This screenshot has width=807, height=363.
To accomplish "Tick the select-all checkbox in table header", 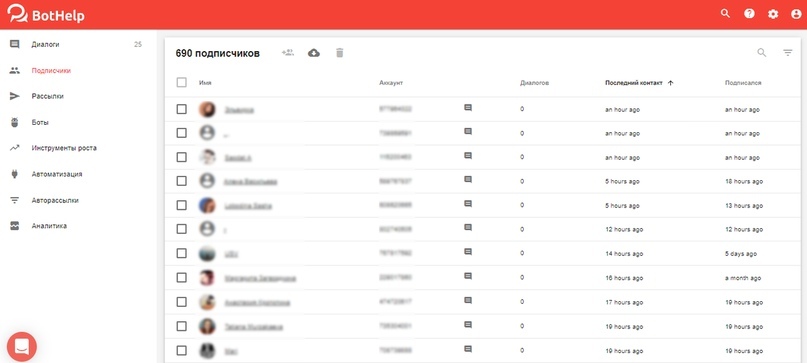I will [182, 82].
